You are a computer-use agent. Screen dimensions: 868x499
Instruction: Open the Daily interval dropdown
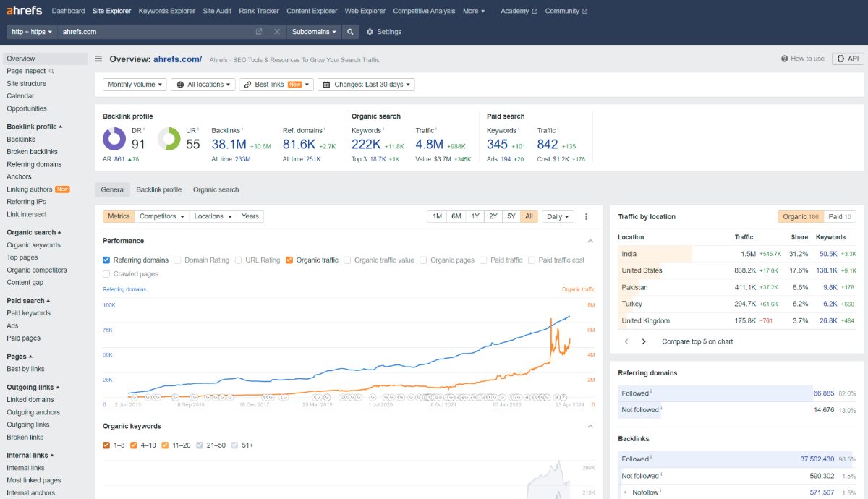(x=558, y=216)
